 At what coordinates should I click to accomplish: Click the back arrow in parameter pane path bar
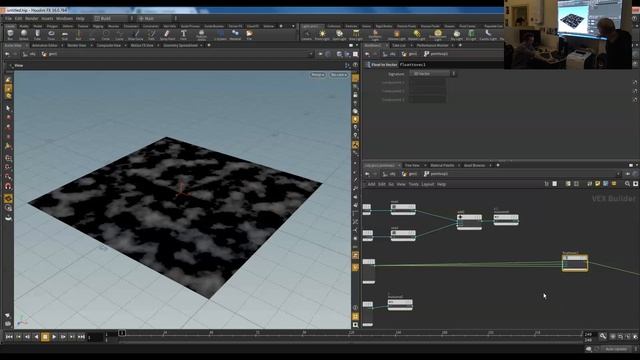[367, 54]
